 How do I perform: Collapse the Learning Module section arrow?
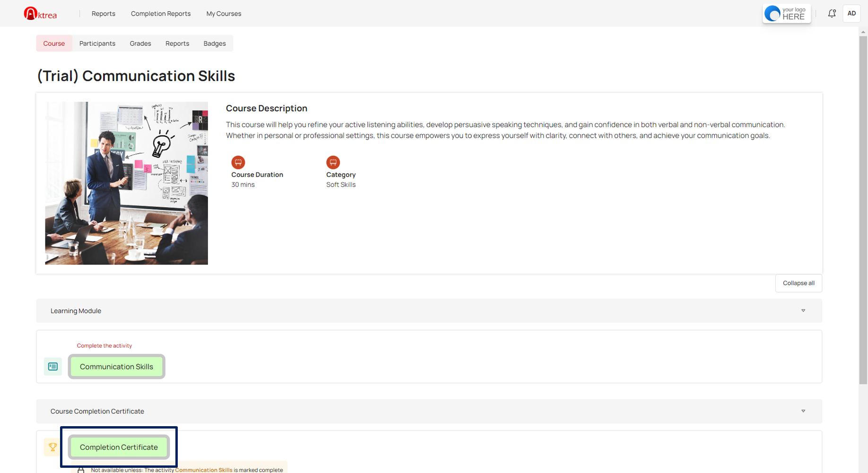point(803,311)
